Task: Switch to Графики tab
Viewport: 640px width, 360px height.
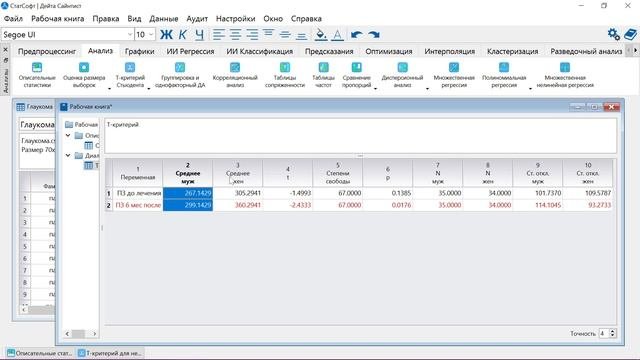Action: [x=140, y=51]
